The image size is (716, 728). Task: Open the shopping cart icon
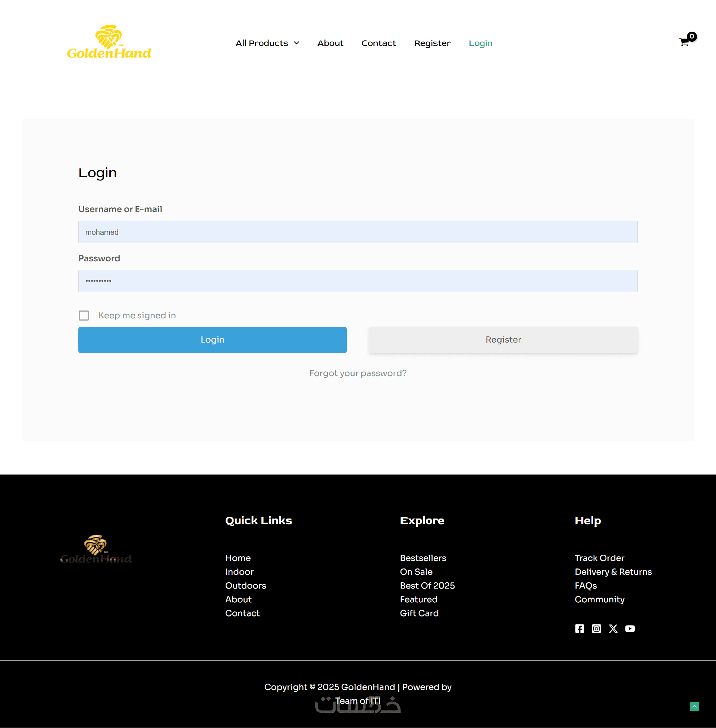click(x=684, y=42)
